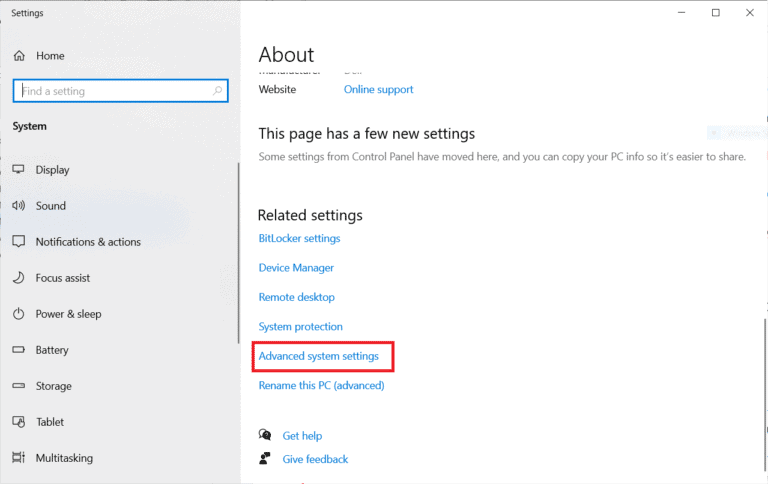
Task: Open the Online support link
Action: pos(378,90)
